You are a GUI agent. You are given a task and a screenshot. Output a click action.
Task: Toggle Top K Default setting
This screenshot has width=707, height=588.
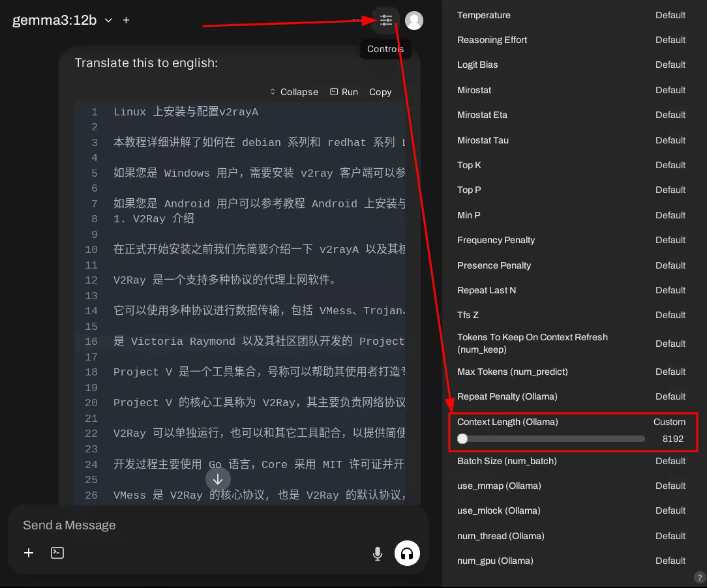(670, 165)
